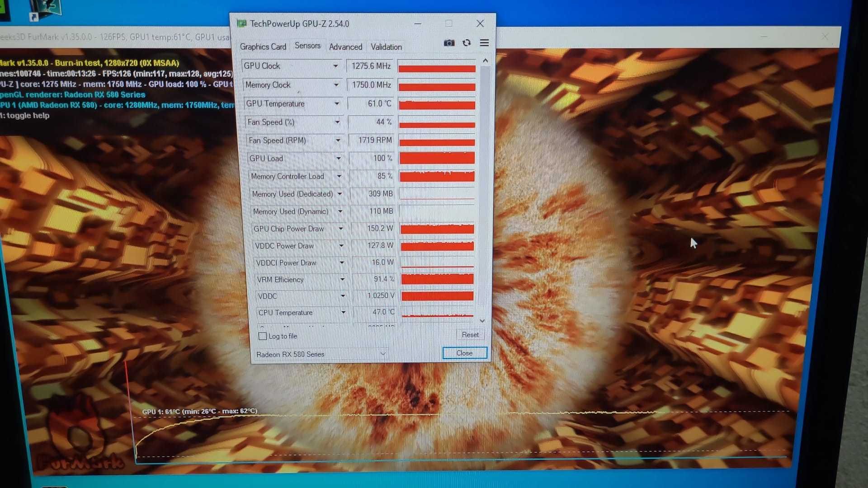
Task: Click the 1.0250 V VDDC value
Action: [381, 296]
